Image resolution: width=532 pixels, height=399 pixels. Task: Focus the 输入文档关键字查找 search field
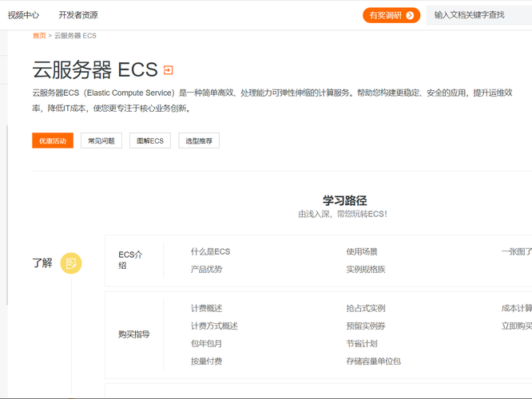478,15
